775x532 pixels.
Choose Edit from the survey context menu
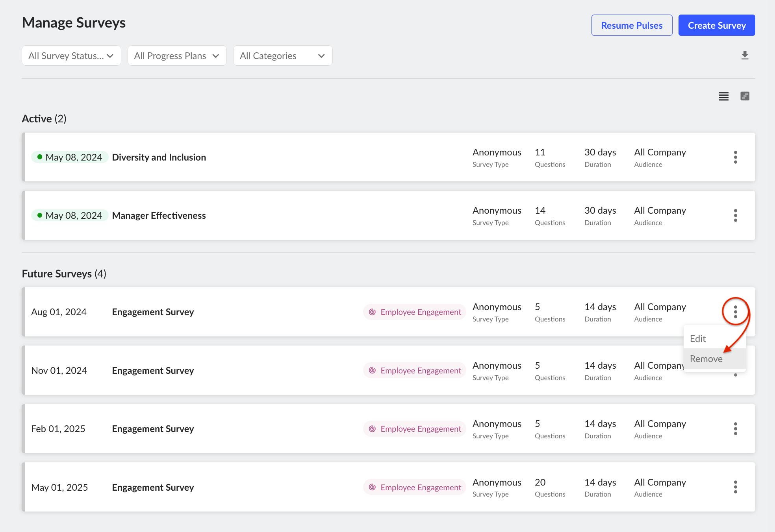pyautogui.click(x=714, y=339)
